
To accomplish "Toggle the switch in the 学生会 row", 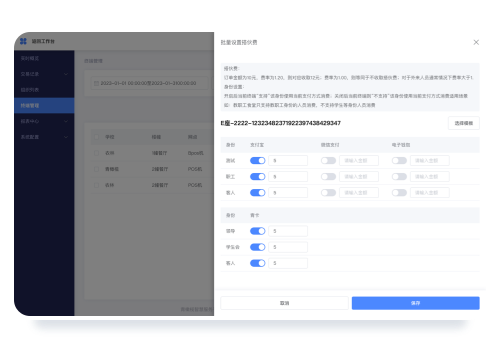I will click(258, 247).
